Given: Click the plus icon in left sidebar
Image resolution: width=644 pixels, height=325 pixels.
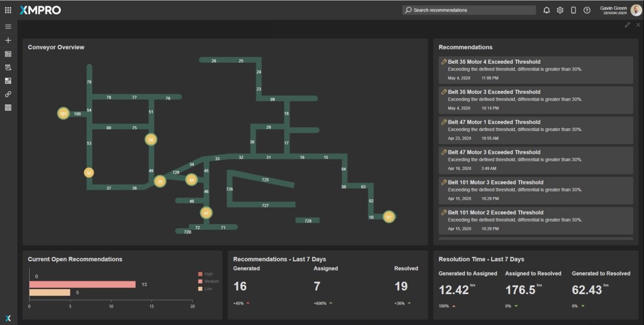Looking at the screenshot, I should (8, 41).
